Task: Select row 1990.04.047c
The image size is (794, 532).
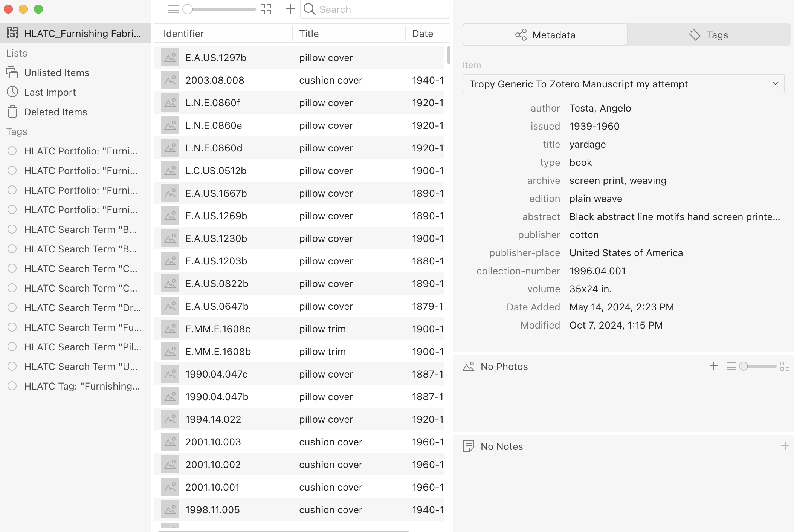Action: (x=299, y=374)
